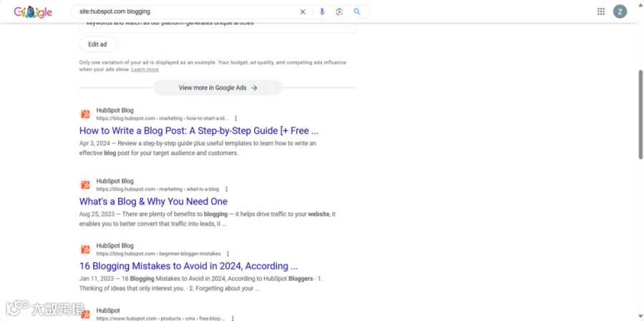
Task: Click HubSpot favicon beside What's a Blog result
Action: (85, 185)
